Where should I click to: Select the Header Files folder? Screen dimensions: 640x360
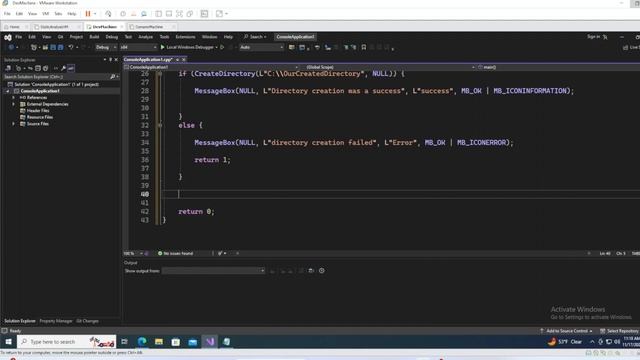pos(38,111)
